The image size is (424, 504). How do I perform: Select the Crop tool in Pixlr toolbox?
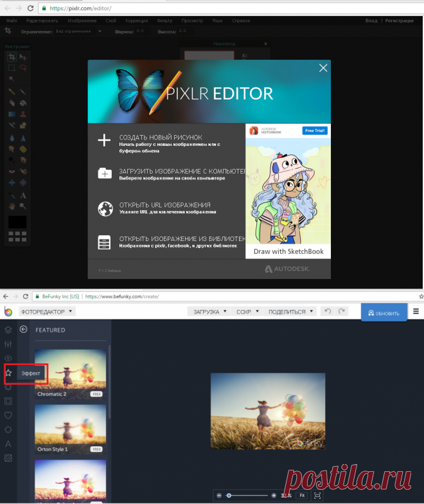pos(12,57)
